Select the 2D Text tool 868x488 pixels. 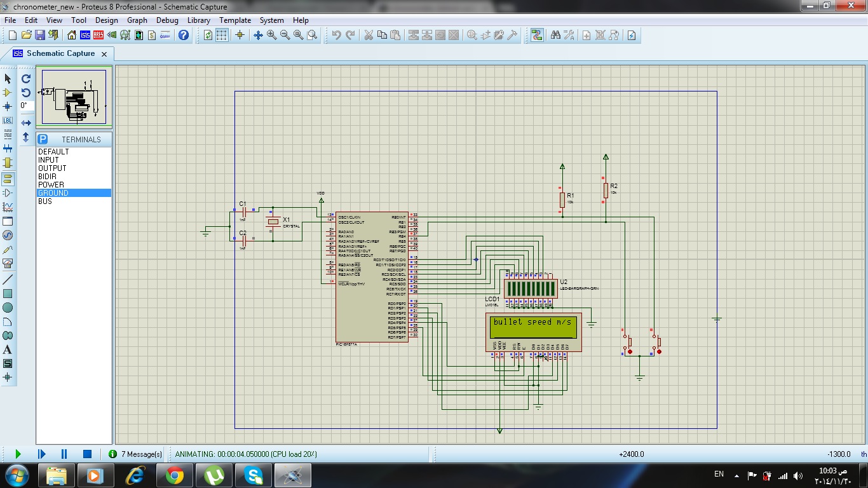(x=8, y=349)
